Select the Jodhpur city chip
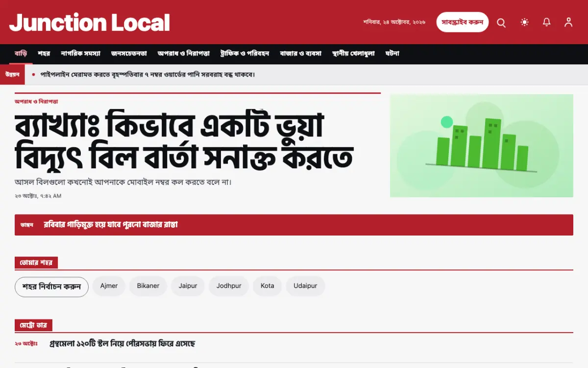Viewport: 588px width, 368px height. 229,286
